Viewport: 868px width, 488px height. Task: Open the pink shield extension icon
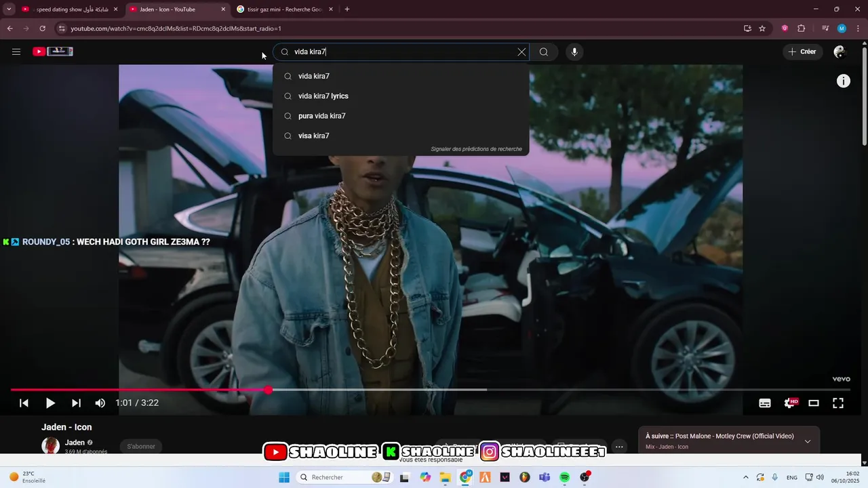tap(785, 28)
